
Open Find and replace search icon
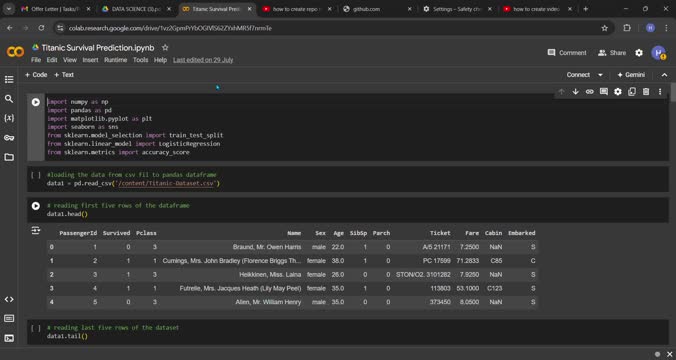(9, 99)
